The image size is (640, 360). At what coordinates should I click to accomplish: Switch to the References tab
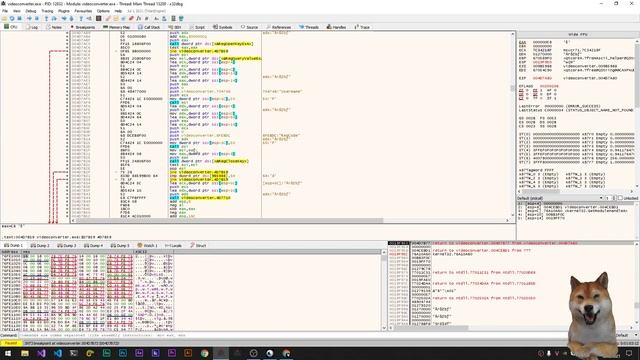[279, 27]
